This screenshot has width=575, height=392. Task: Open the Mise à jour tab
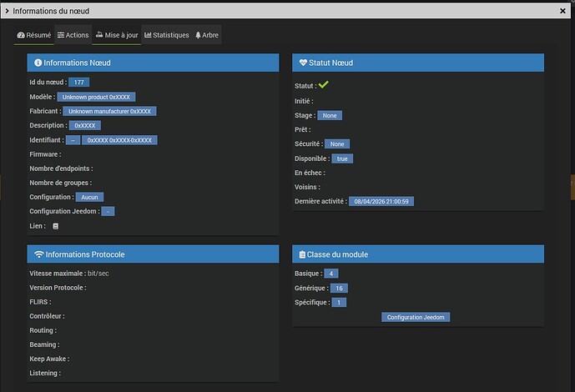(116, 35)
